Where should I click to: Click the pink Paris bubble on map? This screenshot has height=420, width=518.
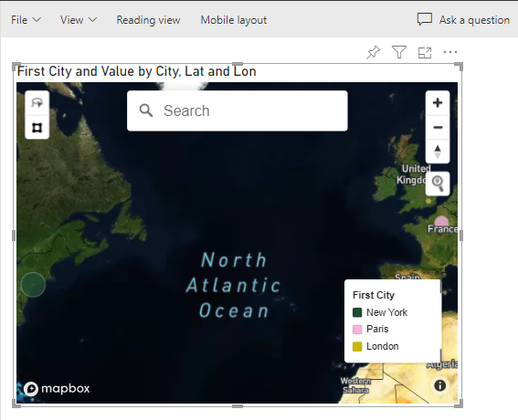(x=441, y=222)
